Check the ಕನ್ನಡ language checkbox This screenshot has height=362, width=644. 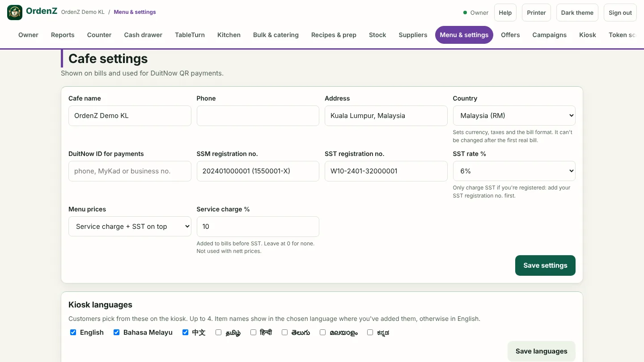pyautogui.click(x=370, y=333)
